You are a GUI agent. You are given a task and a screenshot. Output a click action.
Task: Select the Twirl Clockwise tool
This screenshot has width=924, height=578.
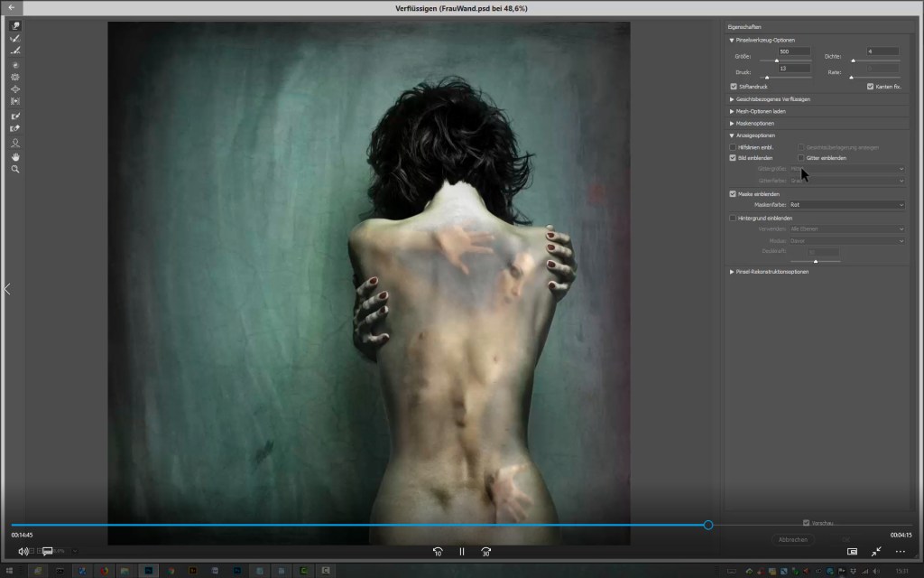point(15,66)
